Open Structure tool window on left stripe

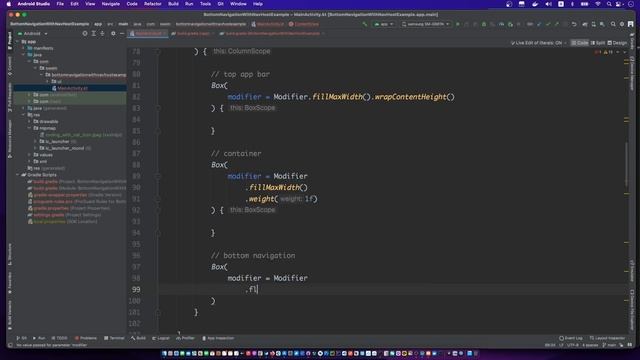point(10,254)
